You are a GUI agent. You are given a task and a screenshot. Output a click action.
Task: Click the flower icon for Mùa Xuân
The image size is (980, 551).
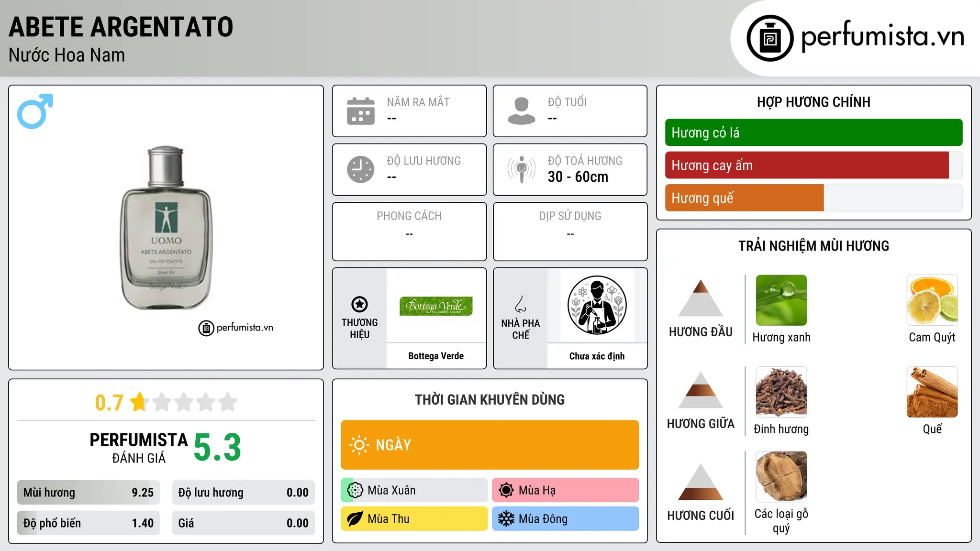[x=355, y=490]
